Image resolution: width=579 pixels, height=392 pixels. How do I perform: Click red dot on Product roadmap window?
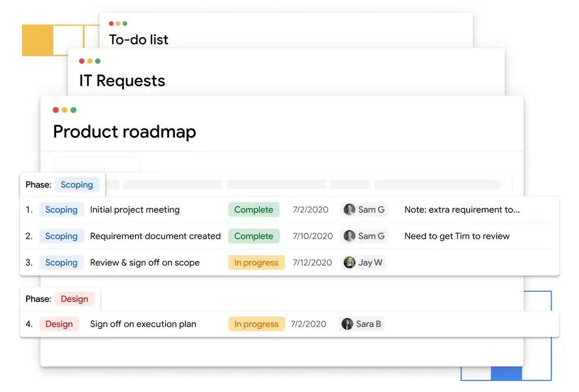[56, 110]
